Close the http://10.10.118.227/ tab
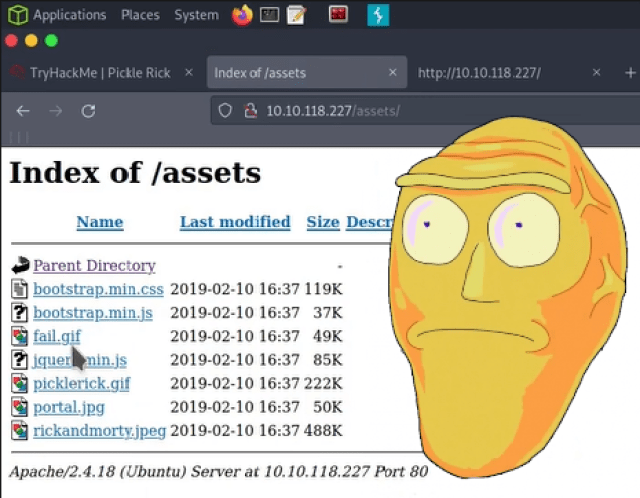Viewport: 640px width, 498px height. point(596,73)
